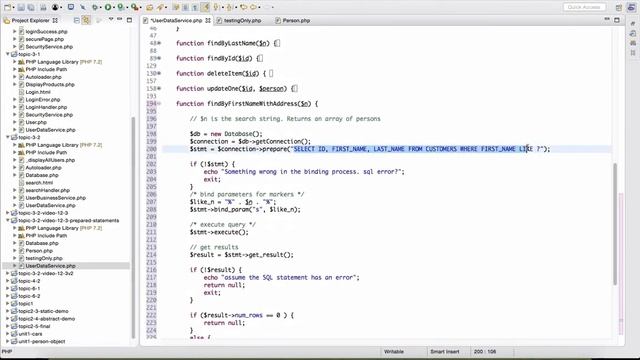Screen dimensions: 640x360
Task: Collapse the topic-3-1 project node
Action: [x=8, y=54]
